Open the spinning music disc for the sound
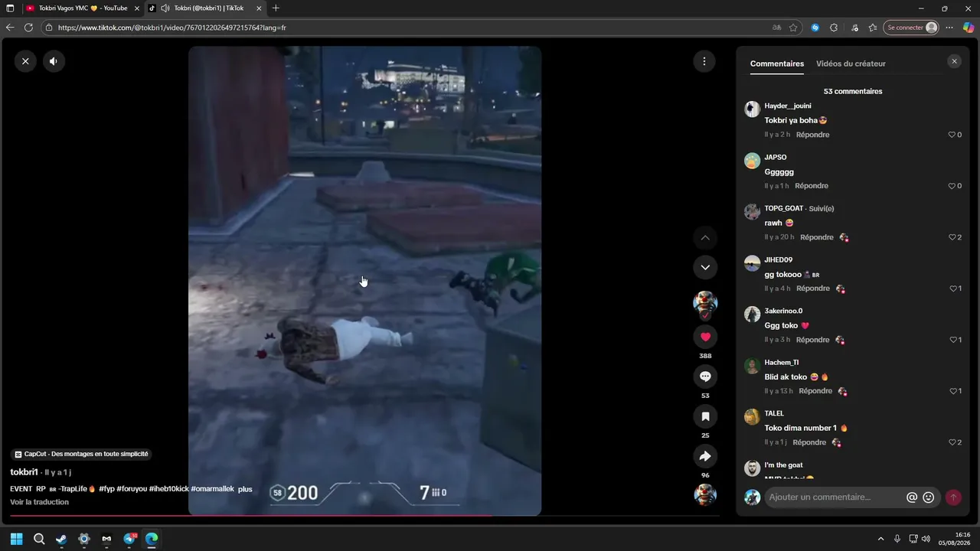Image resolution: width=980 pixels, height=551 pixels. (705, 494)
